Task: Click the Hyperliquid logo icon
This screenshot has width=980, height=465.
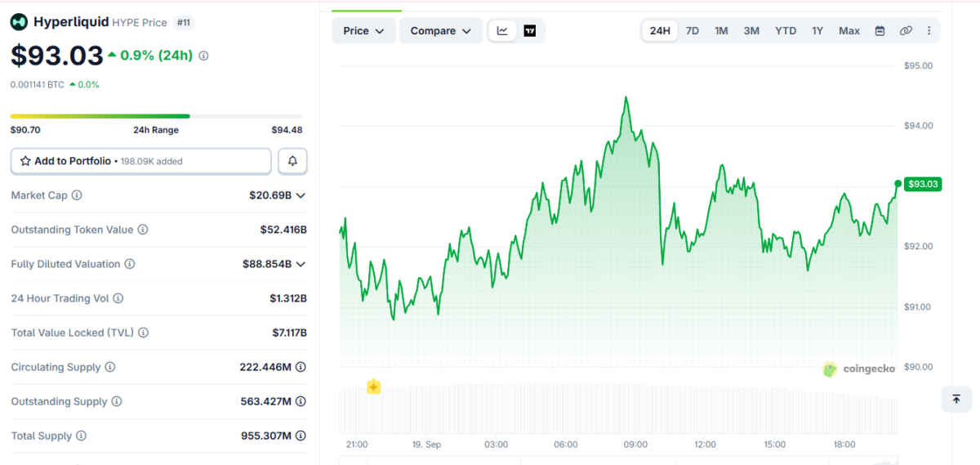Action: click(19, 22)
